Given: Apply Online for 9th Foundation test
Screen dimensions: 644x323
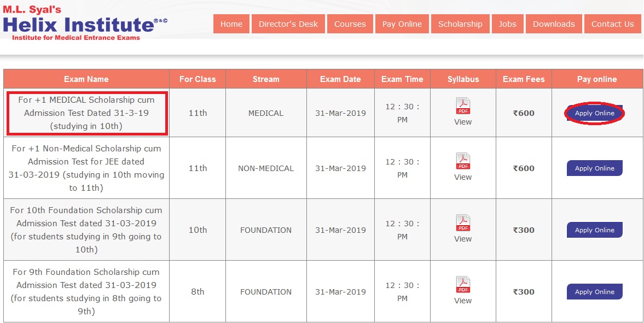Looking at the screenshot, I should [594, 292].
